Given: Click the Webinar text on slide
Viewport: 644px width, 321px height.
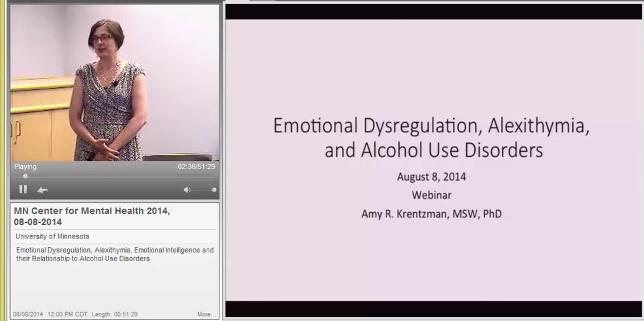Looking at the screenshot, I should point(431,195).
